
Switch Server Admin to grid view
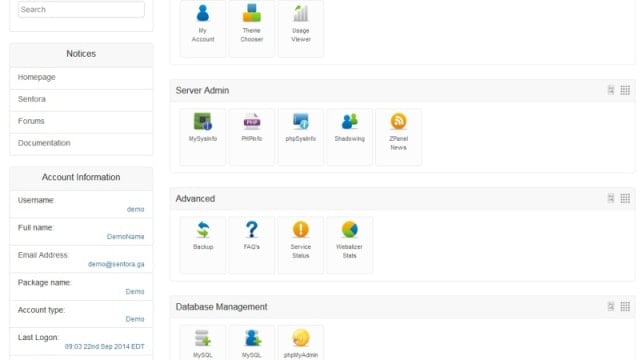tap(625, 90)
